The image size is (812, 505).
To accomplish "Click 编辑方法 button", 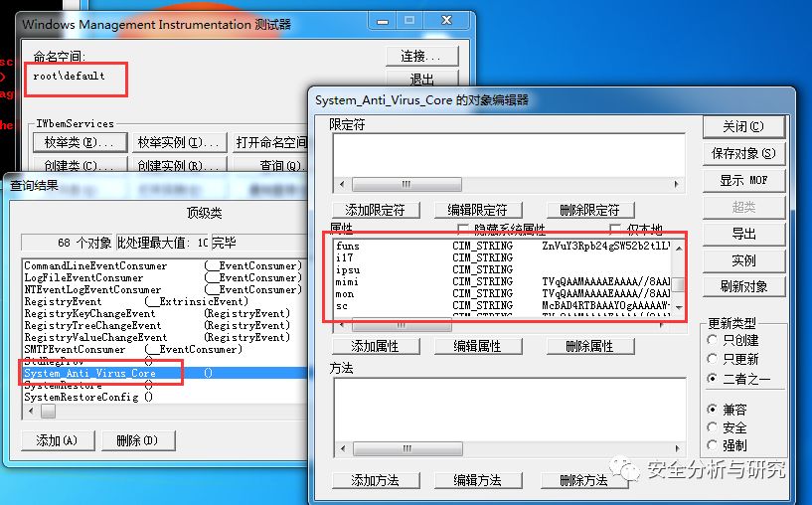I will [477, 480].
